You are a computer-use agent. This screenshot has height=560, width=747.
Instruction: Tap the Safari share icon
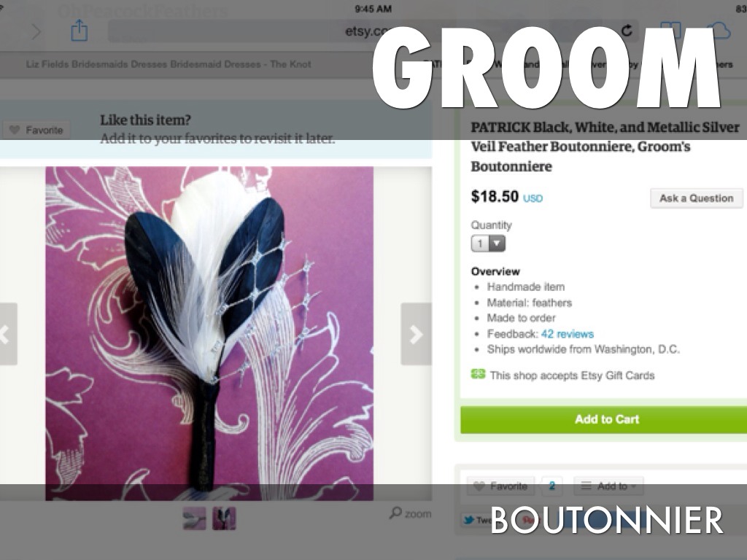pos(79,31)
